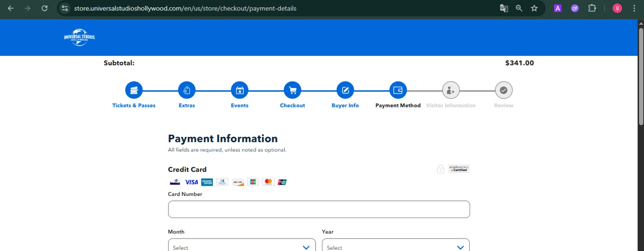Click the JCB card logo

pos(253,182)
